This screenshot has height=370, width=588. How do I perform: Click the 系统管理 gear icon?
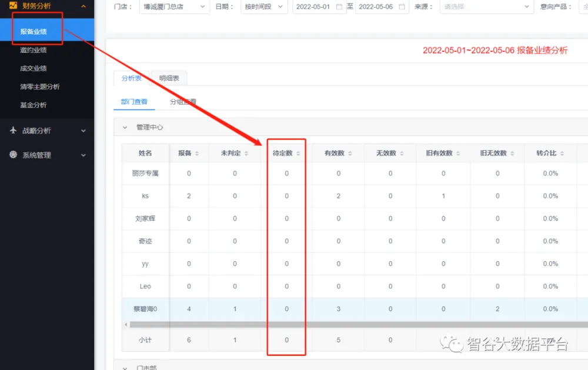pos(13,155)
